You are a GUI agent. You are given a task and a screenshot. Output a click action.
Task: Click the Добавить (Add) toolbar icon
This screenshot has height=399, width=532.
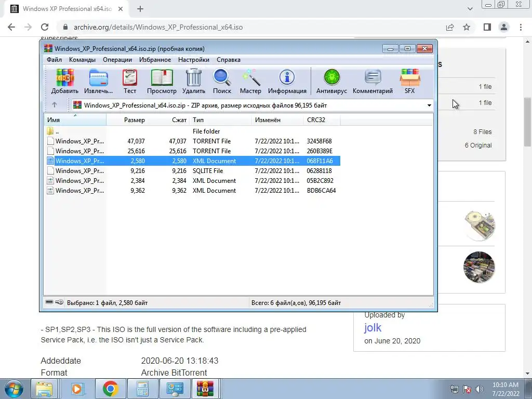coord(65,82)
